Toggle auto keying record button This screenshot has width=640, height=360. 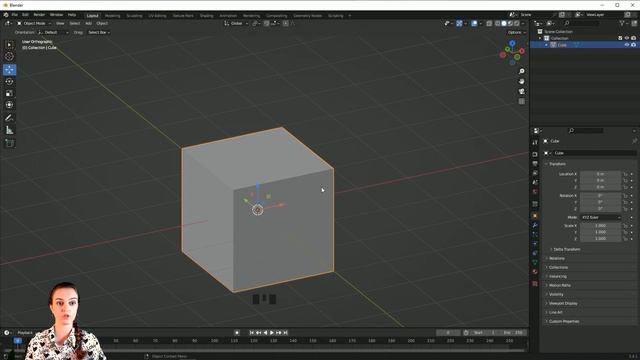(x=237, y=333)
